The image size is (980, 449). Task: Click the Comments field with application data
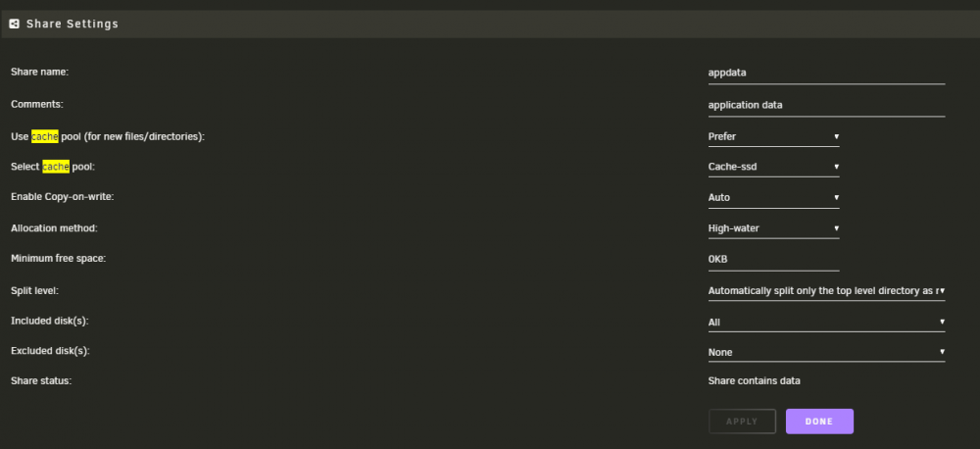pyautogui.click(x=826, y=105)
